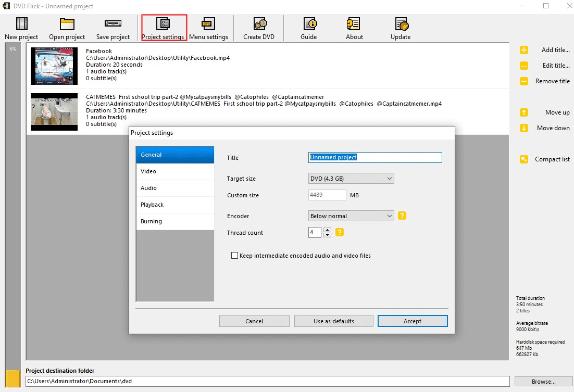Image resolution: width=574 pixels, height=392 pixels.
Task: Click Browse for destination folder
Action: [x=543, y=382]
